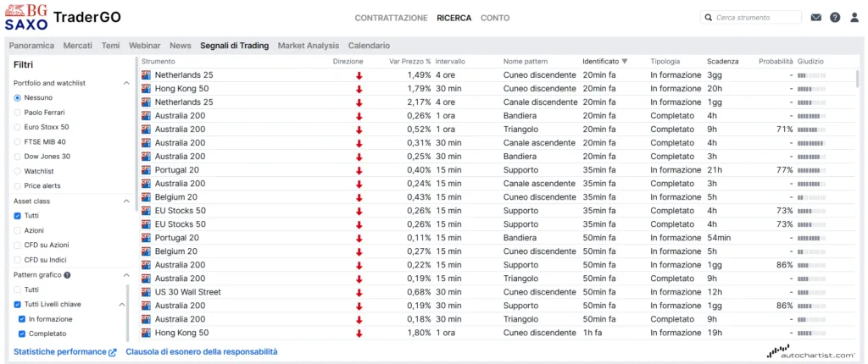
Task: Uncheck the Completato filter checkbox
Action: (x=21, y=334)
